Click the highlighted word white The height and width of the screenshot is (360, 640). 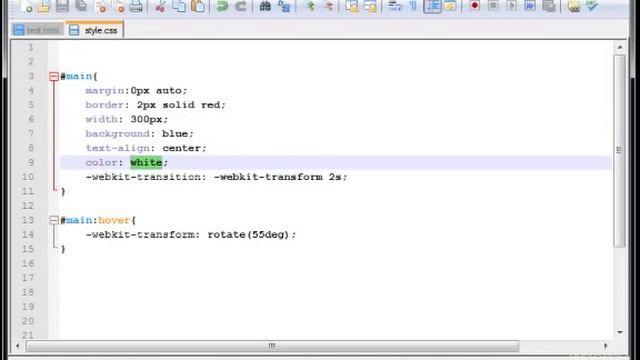click(x=146, y=162)
